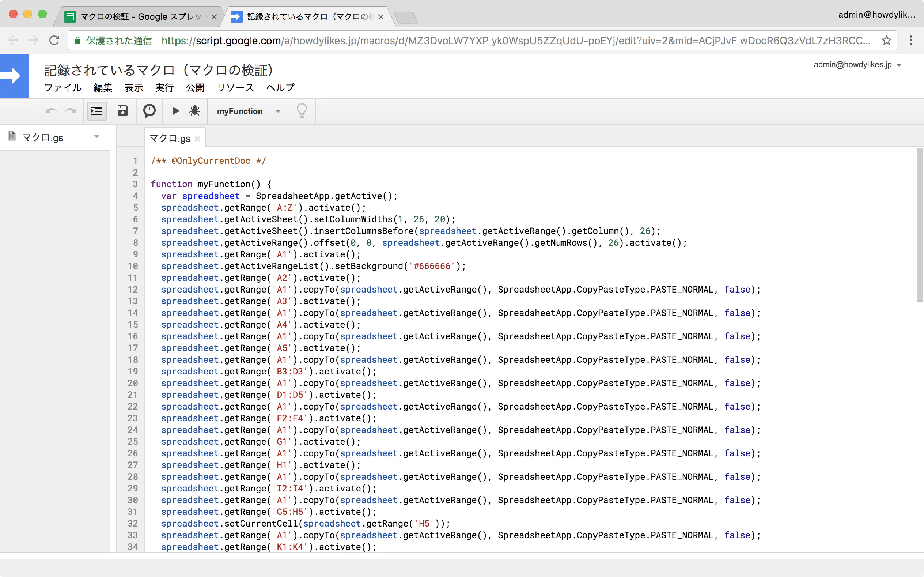Click the Redo arrow icon

[71, 112]
